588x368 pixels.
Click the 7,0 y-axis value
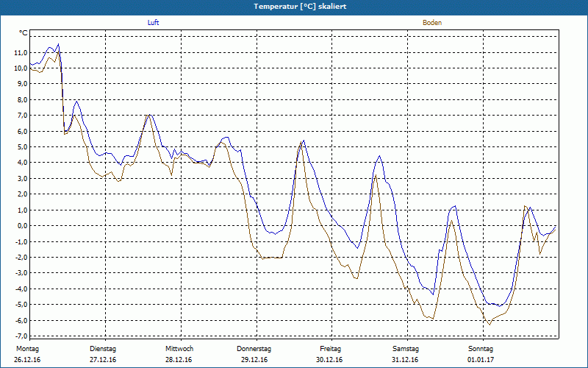(22, 116)
